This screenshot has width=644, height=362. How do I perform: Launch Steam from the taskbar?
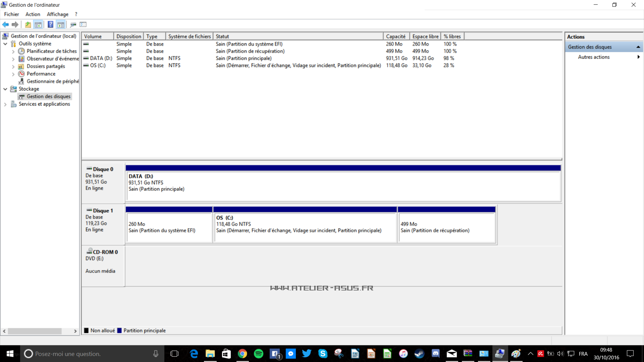[x=419, y=354]
